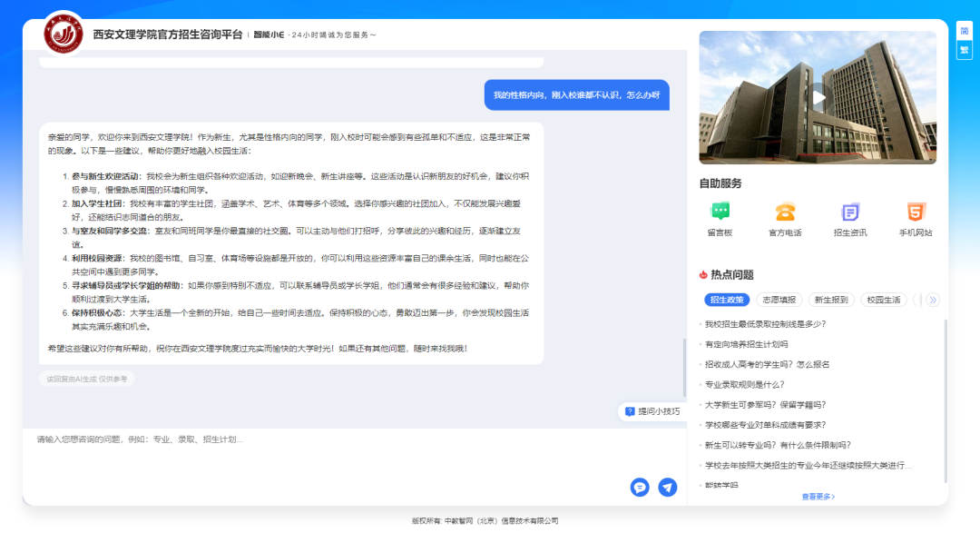Open the 招生资讯 admissions news icon
Image resolution: width=980 pixels, height=533 pixels.
tap(850, 212)
